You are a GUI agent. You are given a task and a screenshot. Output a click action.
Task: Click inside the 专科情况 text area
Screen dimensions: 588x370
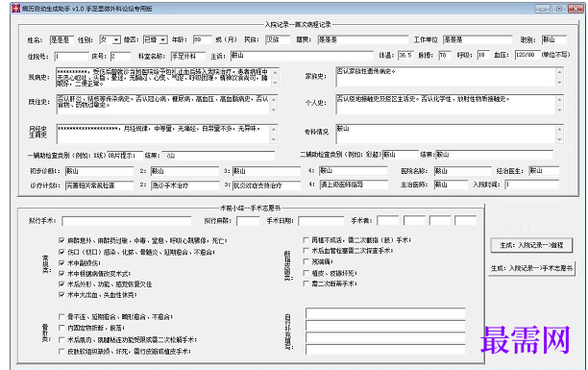[446, 134]
